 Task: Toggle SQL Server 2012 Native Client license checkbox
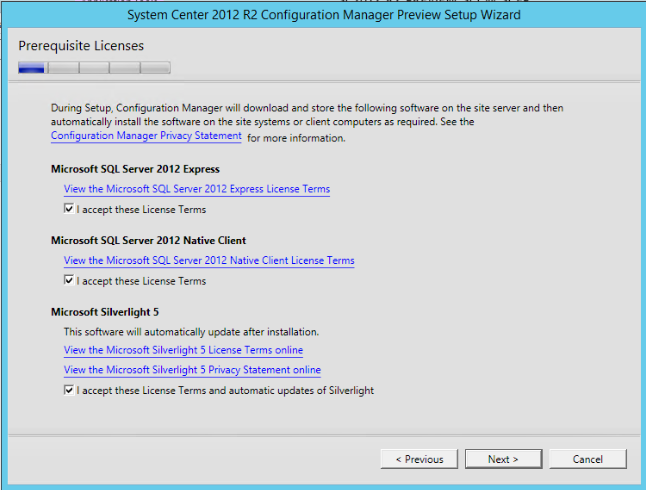point(69,281)
